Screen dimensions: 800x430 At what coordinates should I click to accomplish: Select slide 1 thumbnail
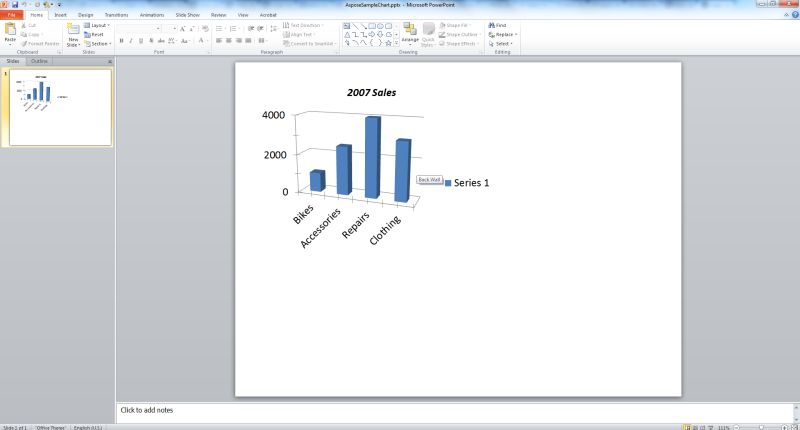click(x=60, y=107)
